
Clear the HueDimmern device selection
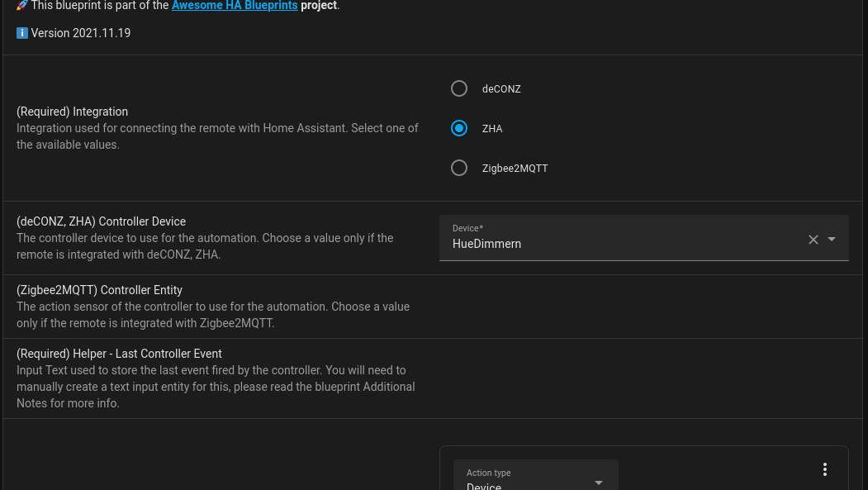pyautogui.click(x=813, y=239)
